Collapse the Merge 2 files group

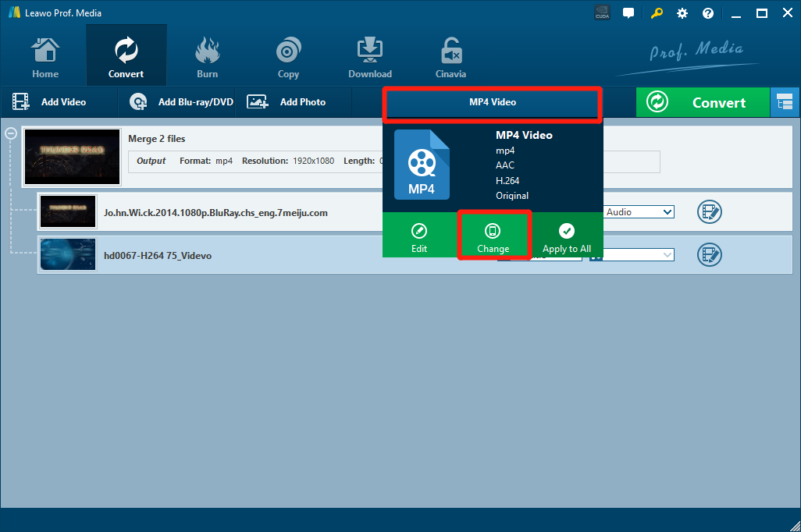pos(12,133)
